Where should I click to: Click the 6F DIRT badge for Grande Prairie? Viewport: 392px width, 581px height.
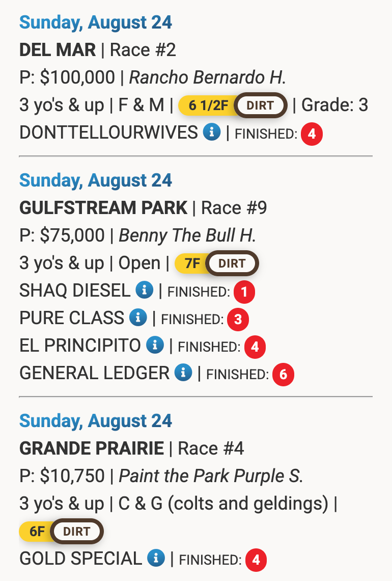[x=61, y=532]
